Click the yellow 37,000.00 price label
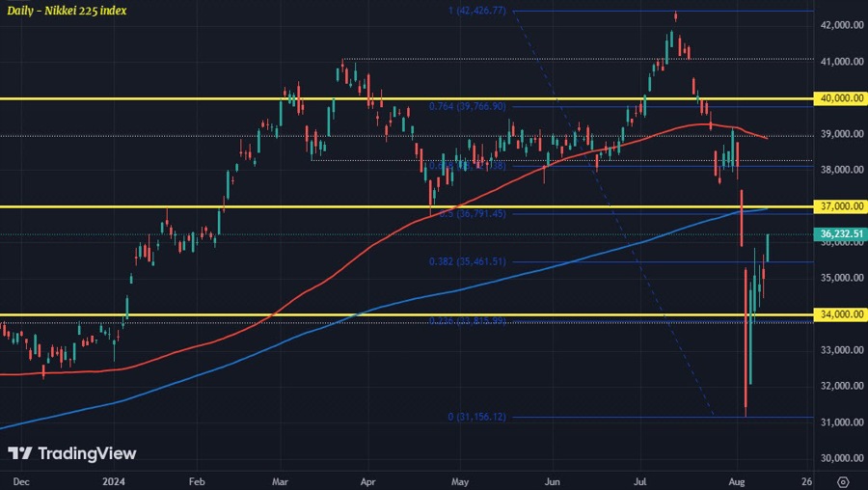 coord(841,206)
